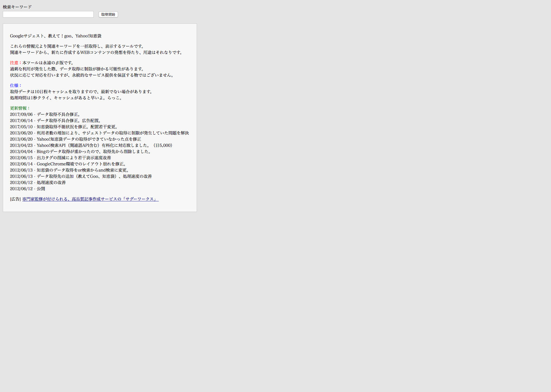Click the 2012/06/12 公開 entry

click(28, 189)
